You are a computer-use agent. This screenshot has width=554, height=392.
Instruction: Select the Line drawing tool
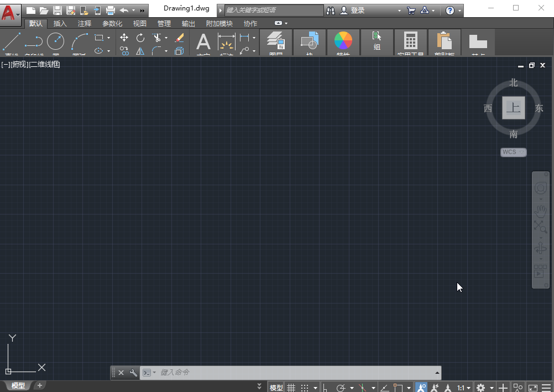pos(11,40)
